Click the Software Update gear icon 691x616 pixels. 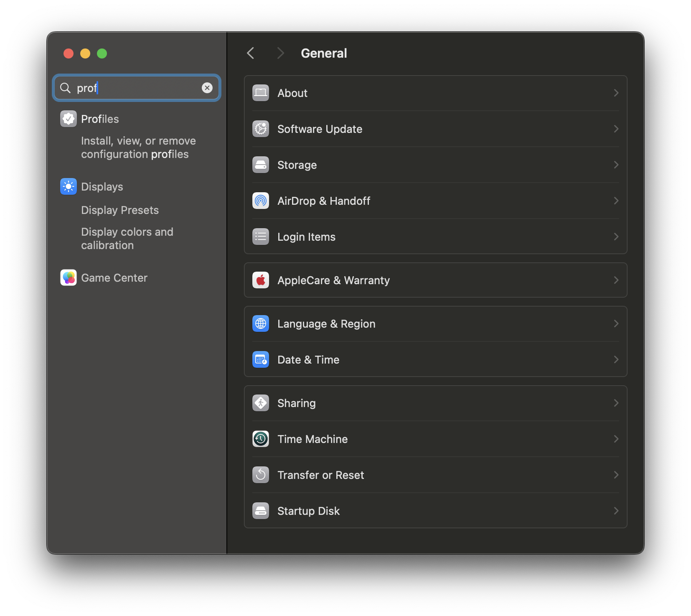coord(261,129)
